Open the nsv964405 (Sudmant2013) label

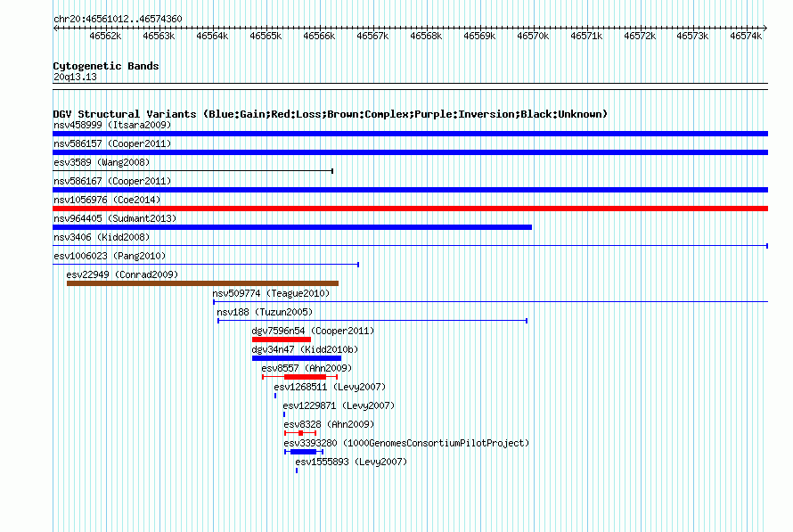(115, 218)
